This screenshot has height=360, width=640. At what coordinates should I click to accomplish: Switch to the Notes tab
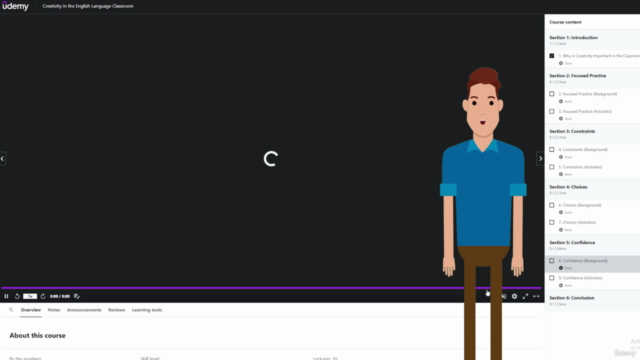point(54,310)
